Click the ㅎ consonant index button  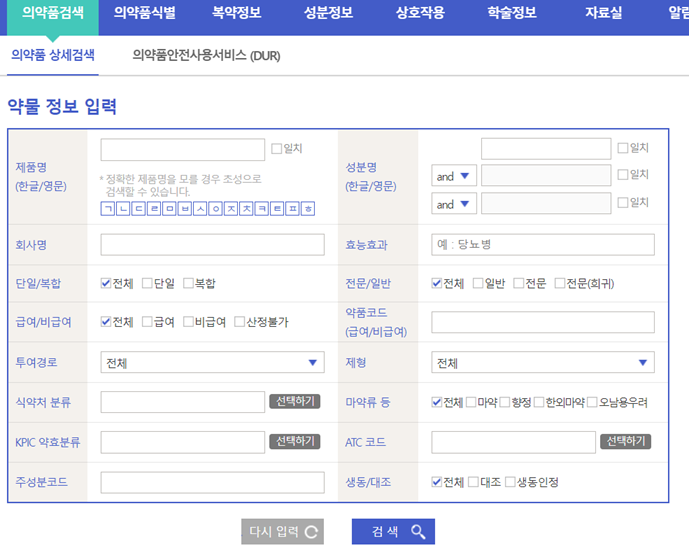pyautogui.click(x=308, y=209)
